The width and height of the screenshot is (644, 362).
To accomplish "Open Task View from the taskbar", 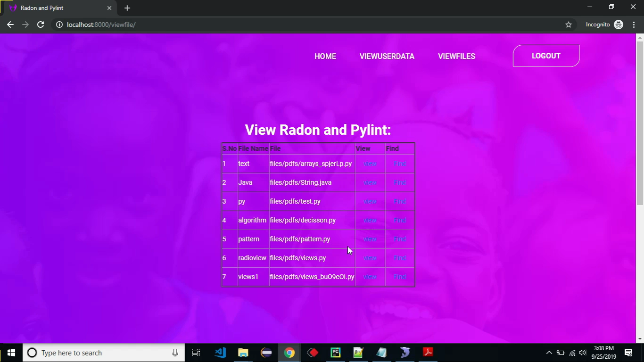I will point(196,353).
